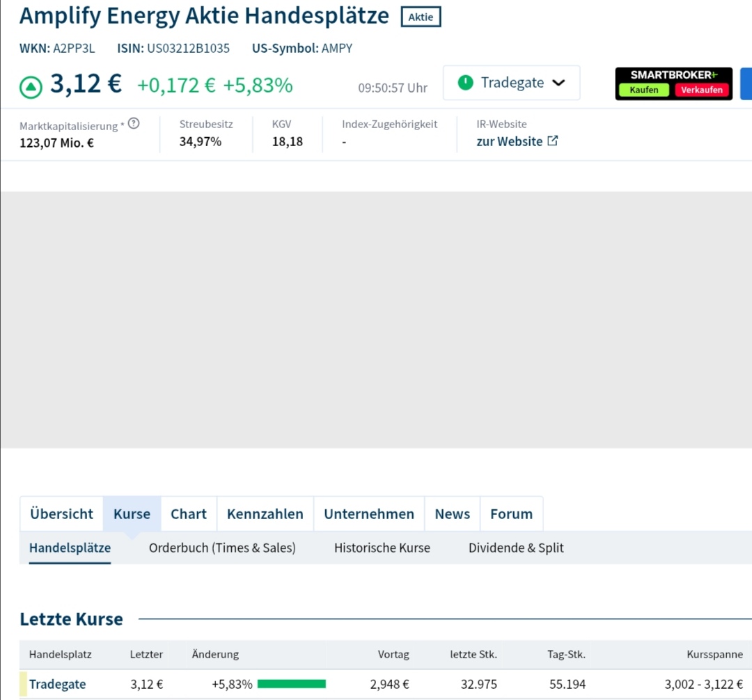
Task: Click the external link icon beside zur Website
Action: [552, 141]
